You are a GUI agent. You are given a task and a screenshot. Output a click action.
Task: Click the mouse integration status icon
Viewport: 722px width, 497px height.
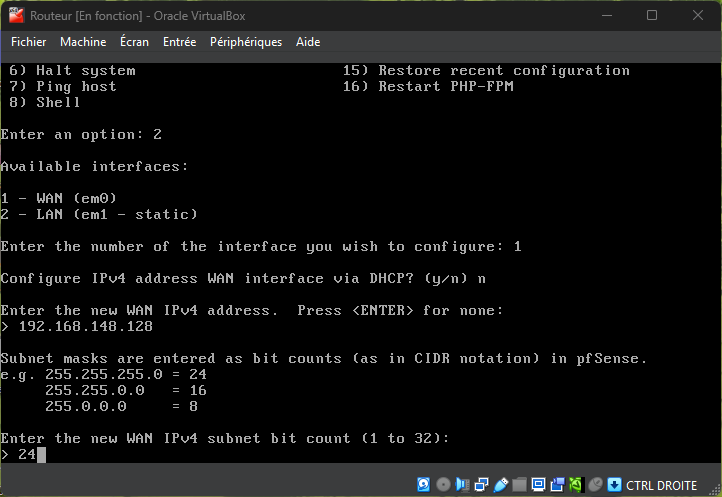tap(595, 485)
